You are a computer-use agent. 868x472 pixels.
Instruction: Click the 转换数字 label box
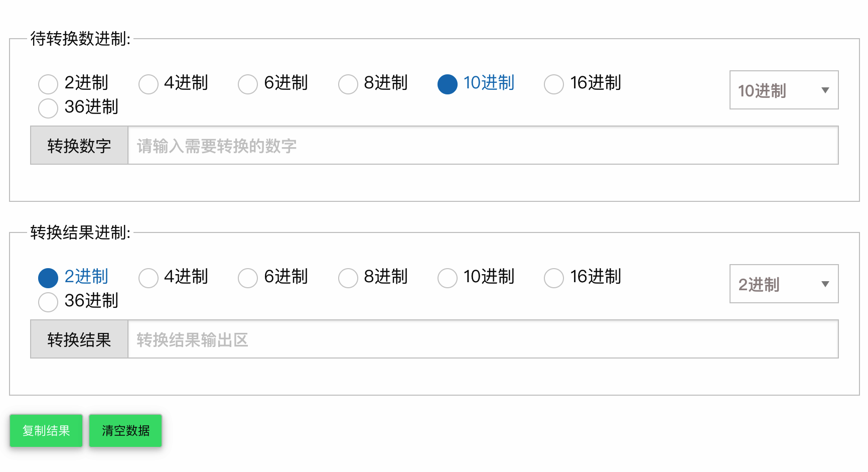pyautogui.click(x=79, y=145)
